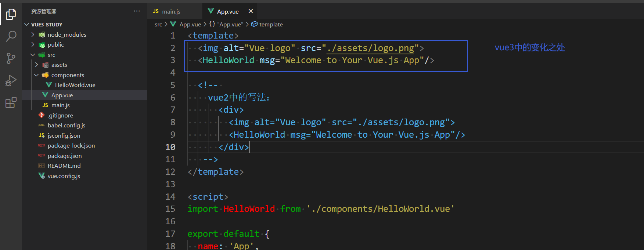Click the {} "App.vue" breadcrumb segment
Viewport: 644px width, 250px height.
(x=226, y=24)
